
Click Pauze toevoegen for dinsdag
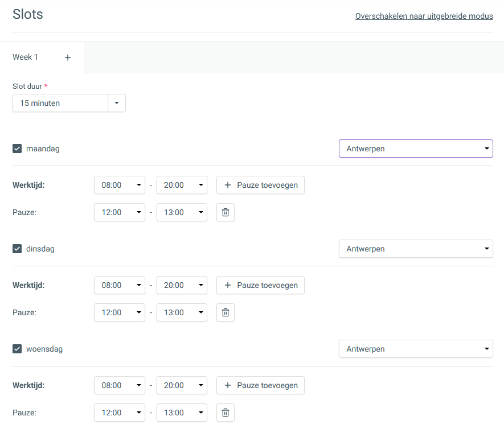click(260, 285)
